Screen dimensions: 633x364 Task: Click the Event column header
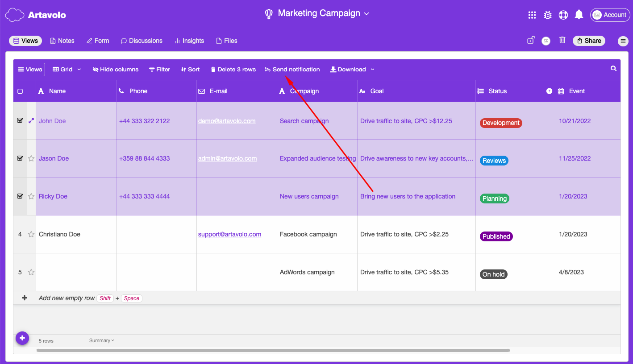(588, 91)
